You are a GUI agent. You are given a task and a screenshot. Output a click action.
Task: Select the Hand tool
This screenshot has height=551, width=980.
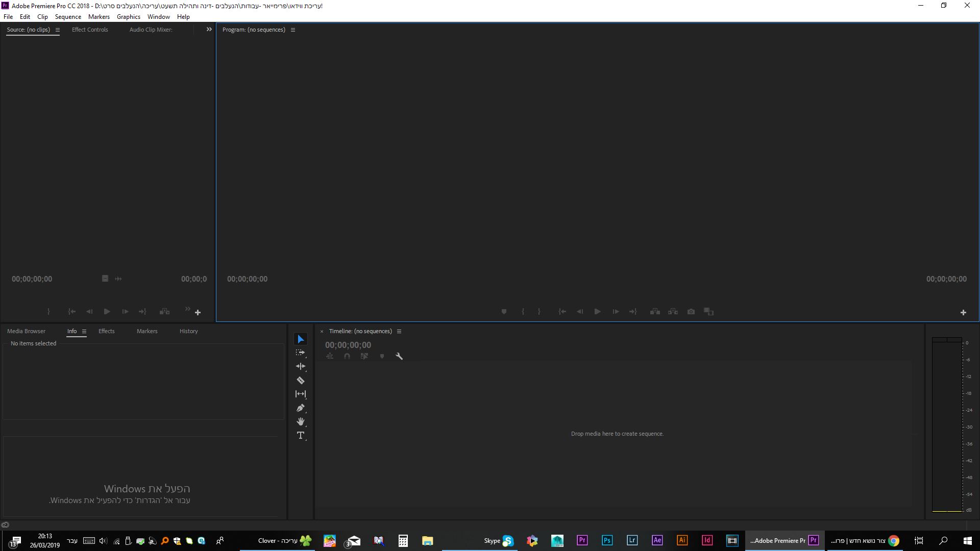click(301, 421)
